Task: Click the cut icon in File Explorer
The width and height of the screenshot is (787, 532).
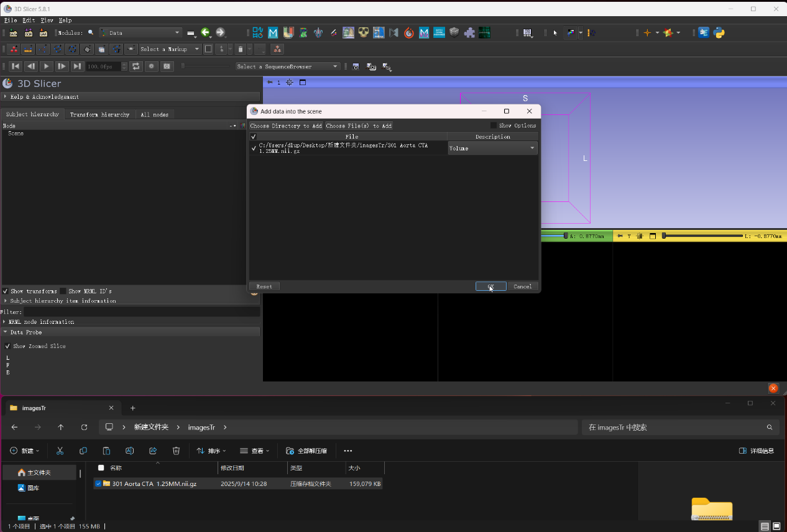Action: click(60, 451)
